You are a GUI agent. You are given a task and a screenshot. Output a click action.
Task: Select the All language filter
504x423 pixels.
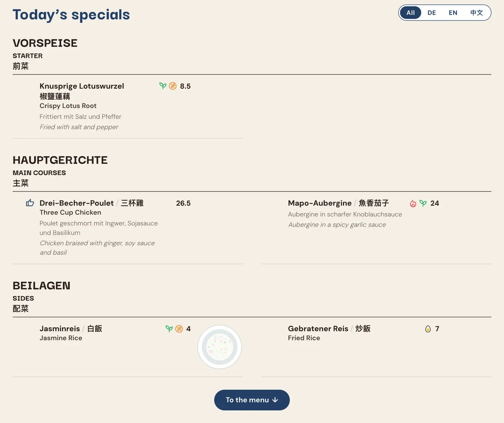[410, 13]
